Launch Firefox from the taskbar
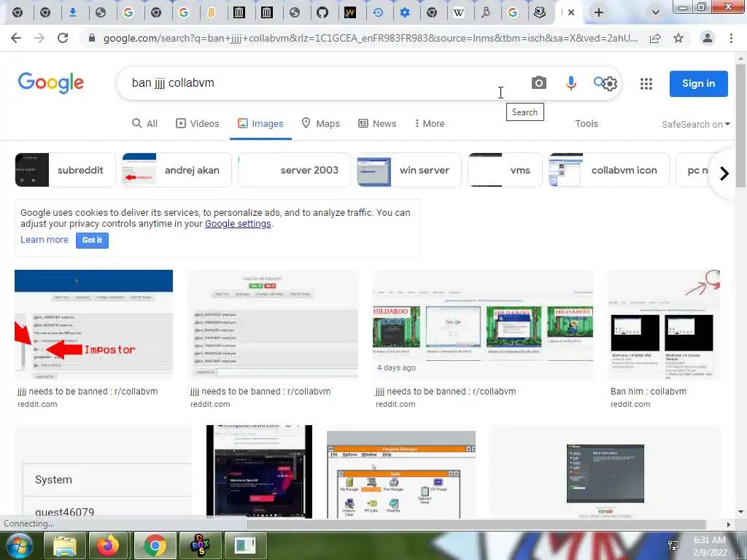Screen dimensions: 747x560 [x=108, y=545]
